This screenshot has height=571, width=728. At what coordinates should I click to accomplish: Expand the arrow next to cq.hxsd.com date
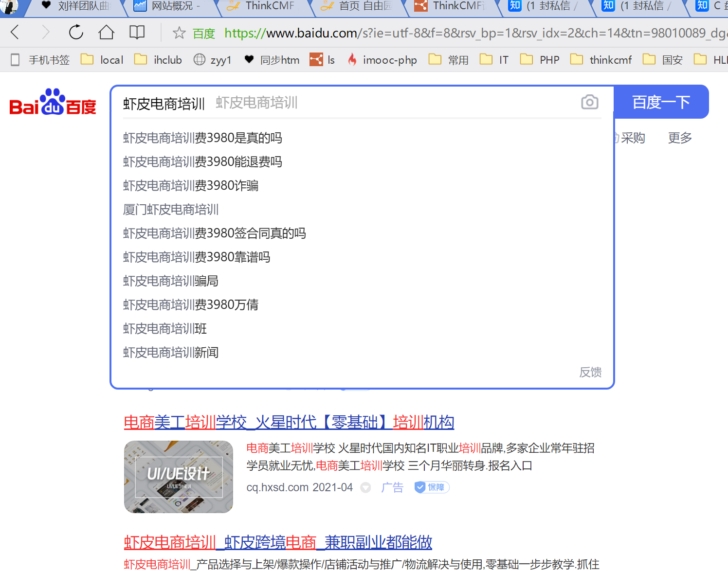(365, 488)
